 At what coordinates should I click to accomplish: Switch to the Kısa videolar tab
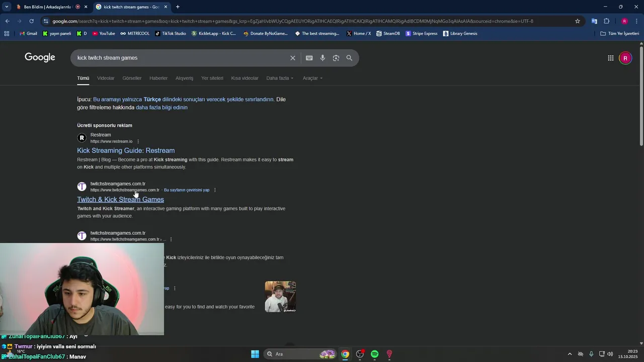coord(245,78)
